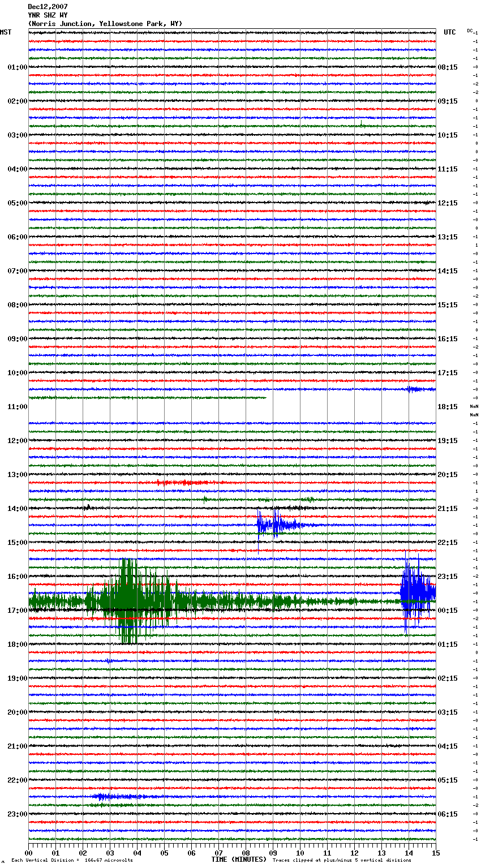The height and width of the screenshot is (868, 481).
Task: Click the 11:00 MST time label
Action: [x=17, y=407]
